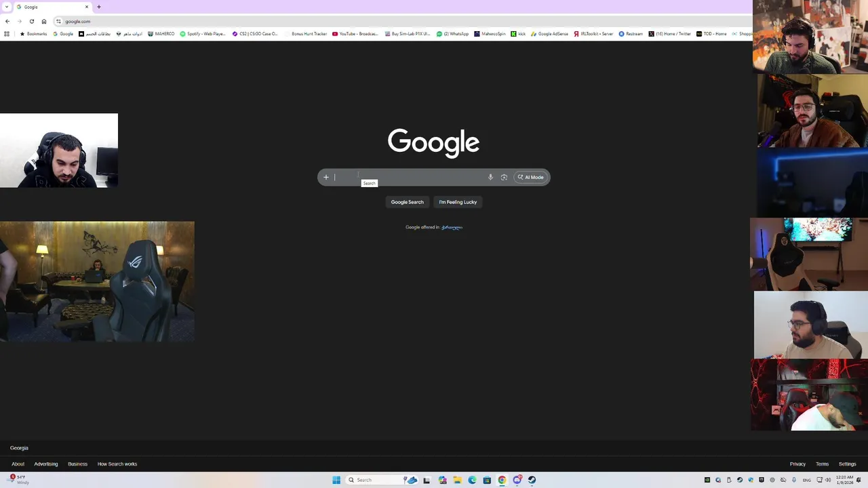Click the webcam overlay with white background
The height and width of the screenshot is (488, 868).
59,150
